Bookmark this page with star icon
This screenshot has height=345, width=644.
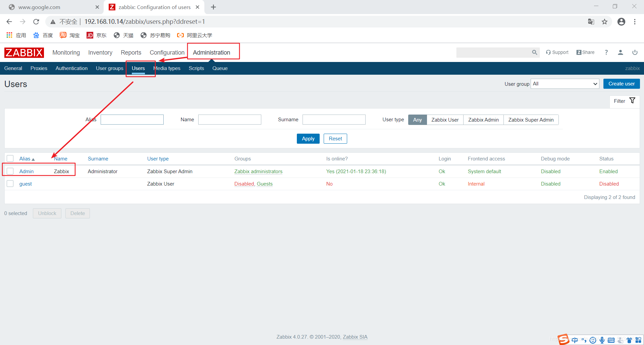[604, 22]
